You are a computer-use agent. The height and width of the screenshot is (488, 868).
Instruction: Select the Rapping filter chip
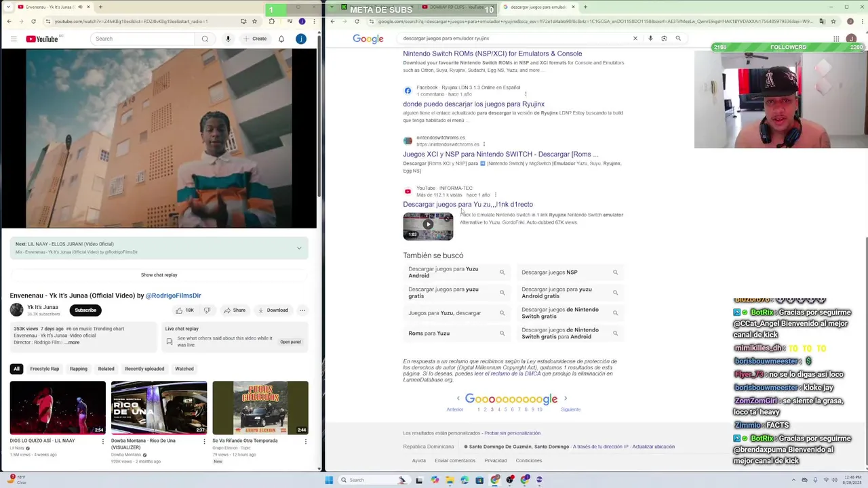(79, 369)
